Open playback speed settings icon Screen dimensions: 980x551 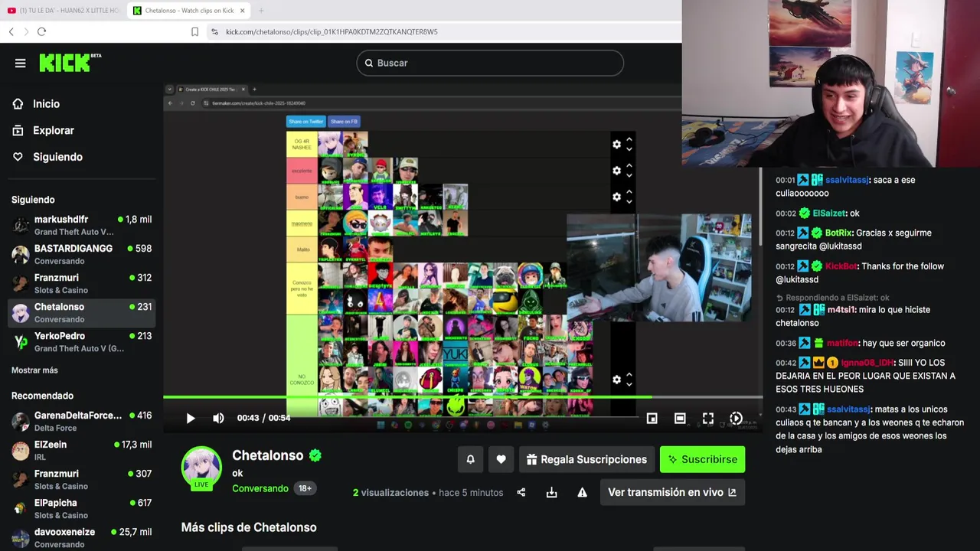[736, 418]
